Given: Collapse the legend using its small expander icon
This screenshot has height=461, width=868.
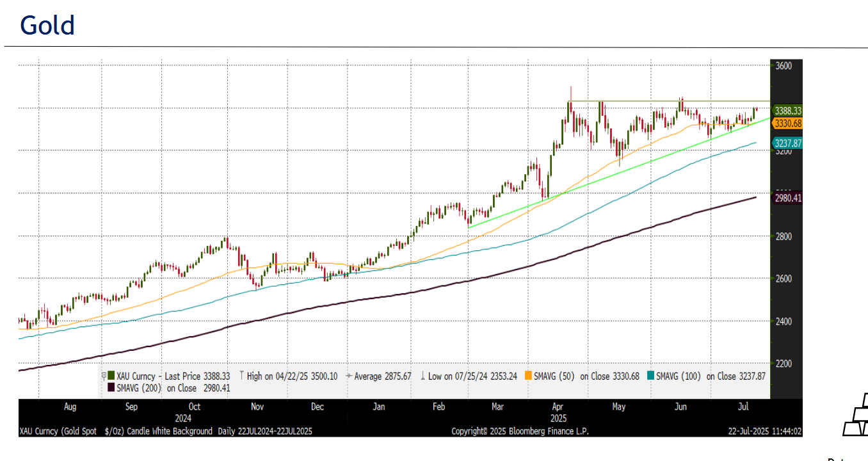Looking at the screenshot, I should (104, 376).
